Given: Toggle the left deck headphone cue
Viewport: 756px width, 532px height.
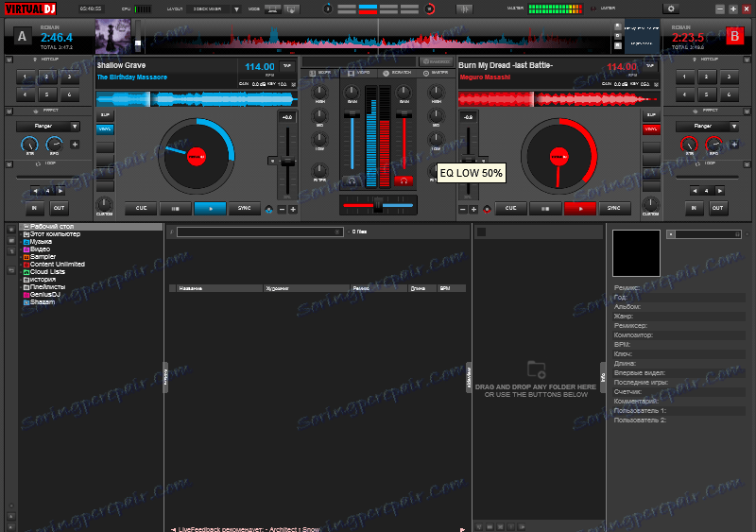Looking at the screenshot, I should point(352,180).
